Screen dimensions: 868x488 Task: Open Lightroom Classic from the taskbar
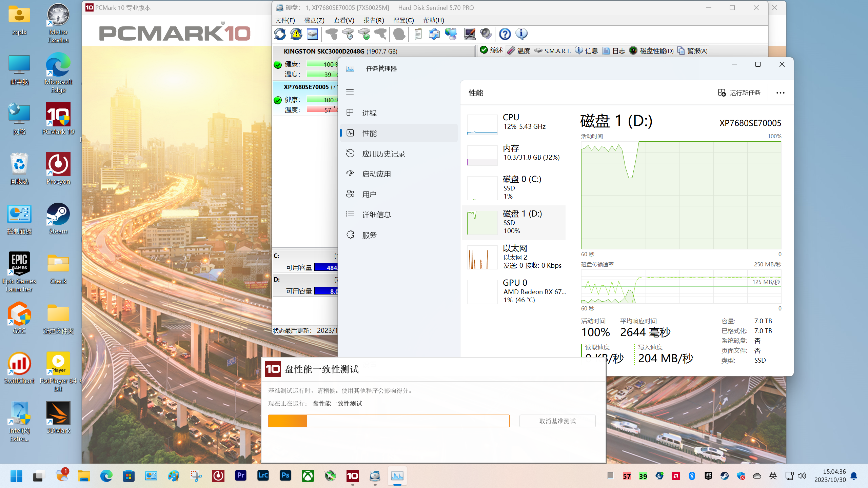(263, 476)
